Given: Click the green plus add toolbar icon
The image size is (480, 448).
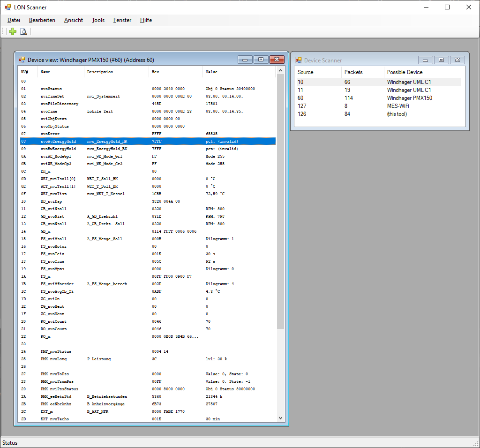Looking at the screenshot, I should pyautogui.click(x=13, y=31).
